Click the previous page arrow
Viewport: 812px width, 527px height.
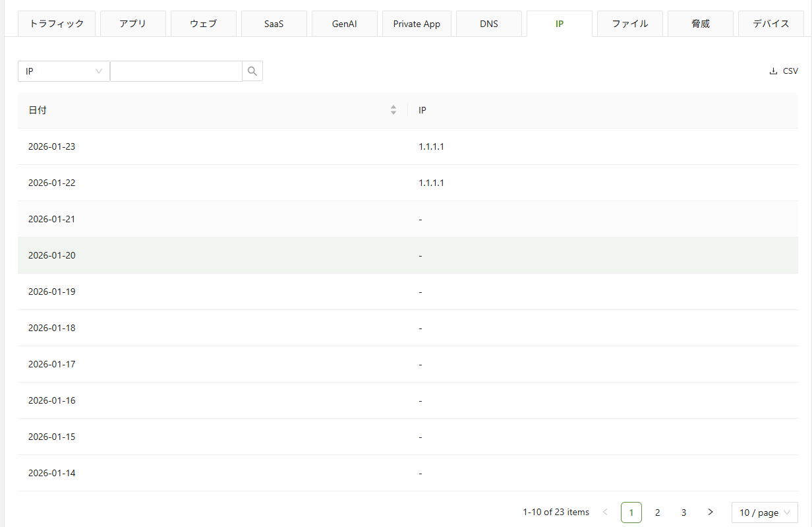pyautogui.click(x=605, y=512)
